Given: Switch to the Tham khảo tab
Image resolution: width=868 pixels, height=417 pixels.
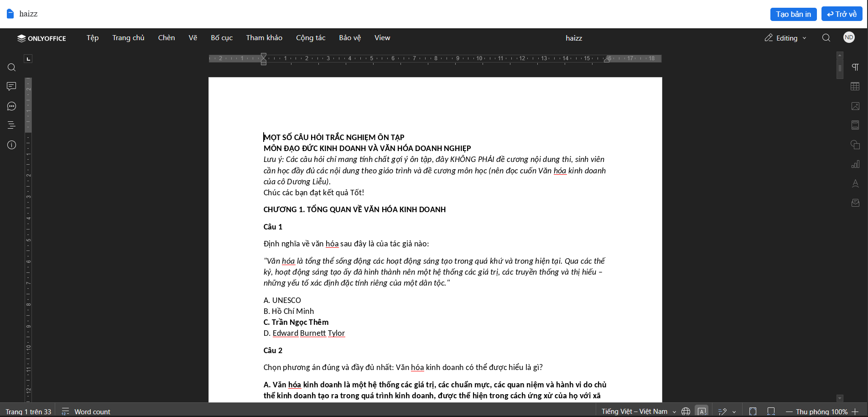Looking at the screenshot, I should tap(264, 38).
